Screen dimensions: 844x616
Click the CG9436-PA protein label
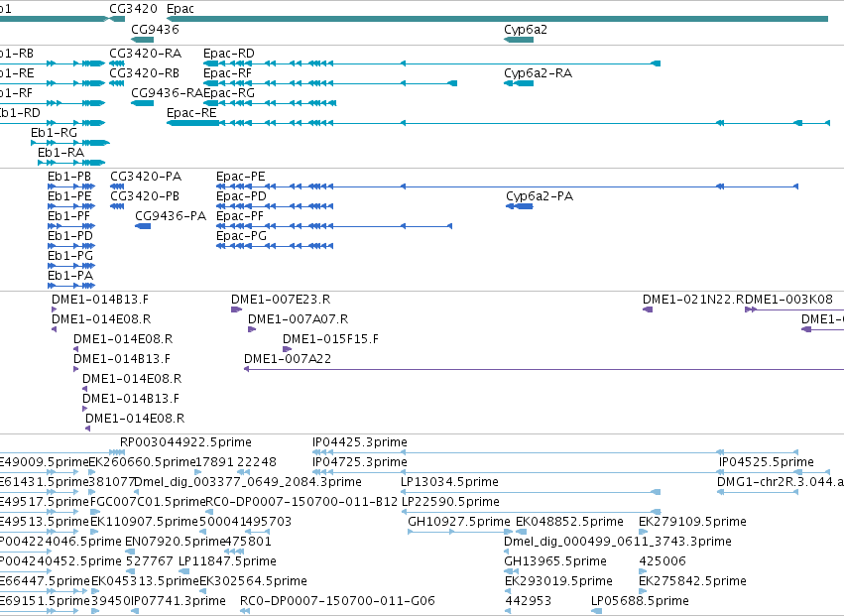(x=171, y=216)
